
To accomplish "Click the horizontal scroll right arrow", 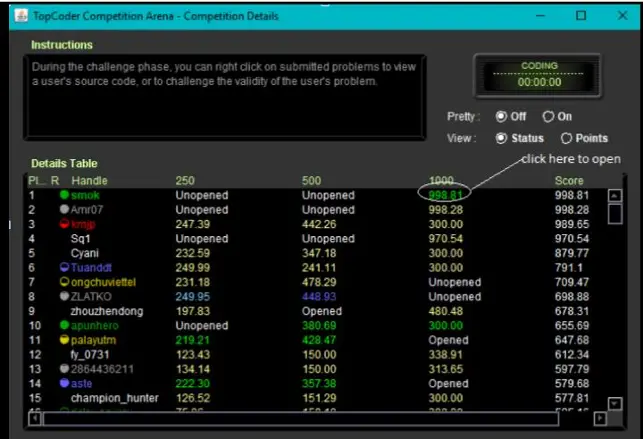I will pos(600,419).
